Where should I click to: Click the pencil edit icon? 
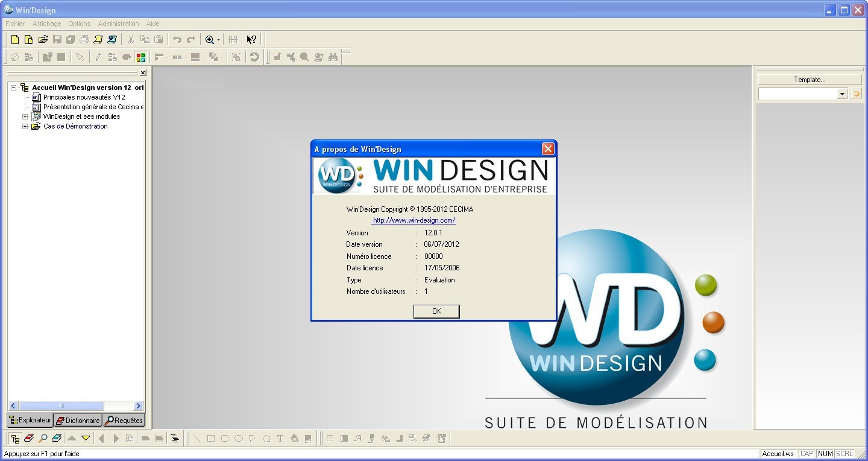(x=98, y=57)
